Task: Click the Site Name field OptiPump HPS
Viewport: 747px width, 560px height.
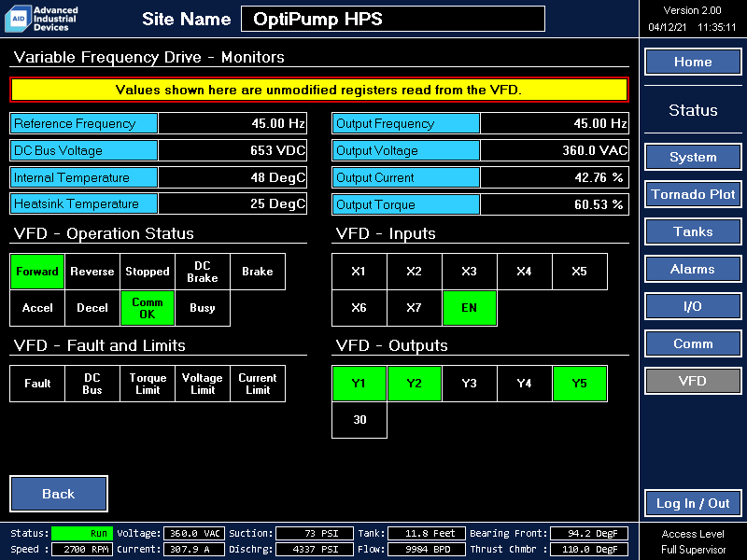Action: coord(393,19)
